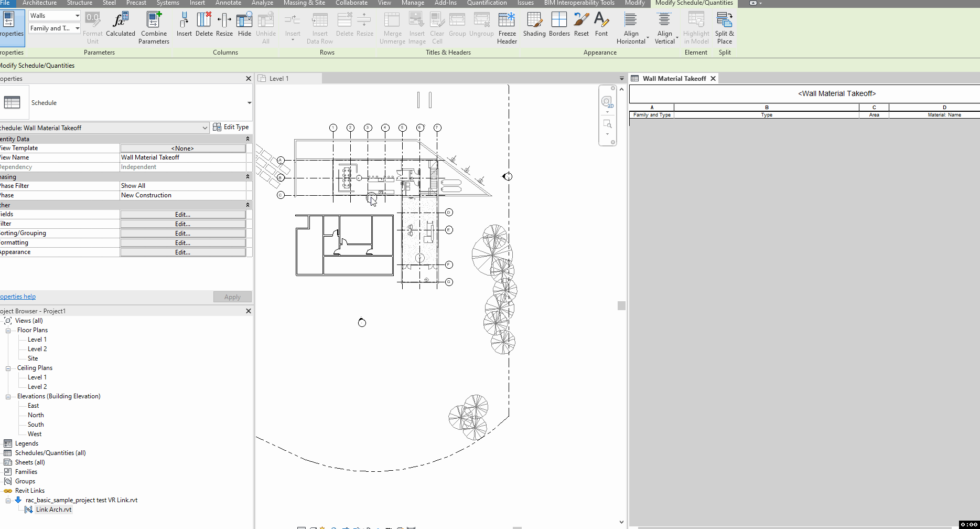The width and height of the screenshot is (980, 529).
Task: Select the Font formatting tool
Action: (x=601, y=24)
